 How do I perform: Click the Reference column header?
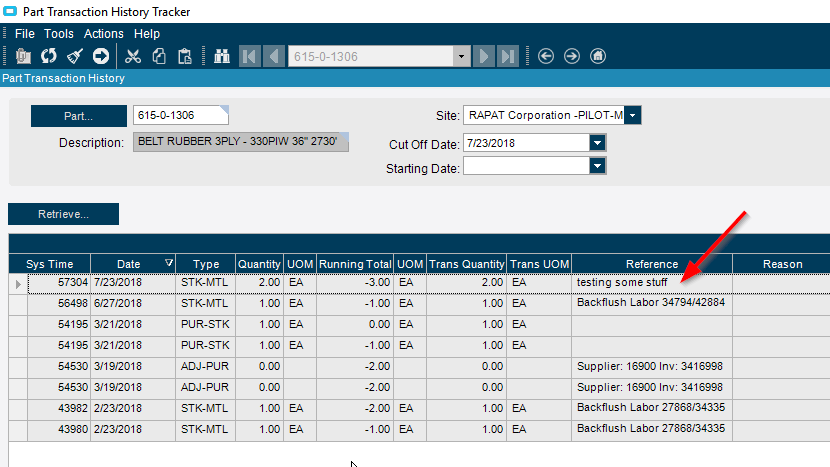pos(652,264)
